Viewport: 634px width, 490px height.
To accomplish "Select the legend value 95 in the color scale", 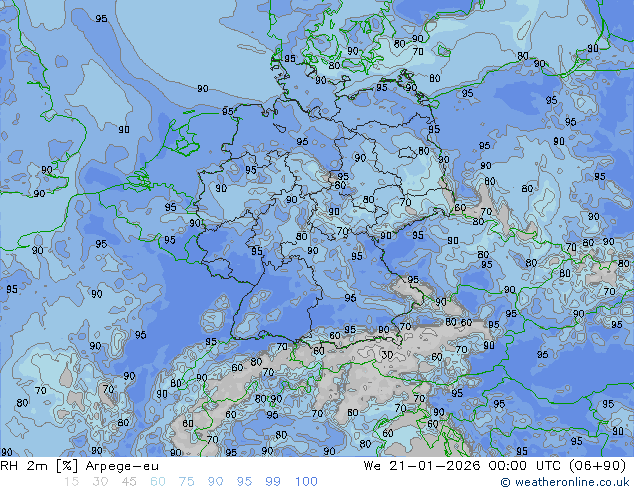I will coord(244,482).
